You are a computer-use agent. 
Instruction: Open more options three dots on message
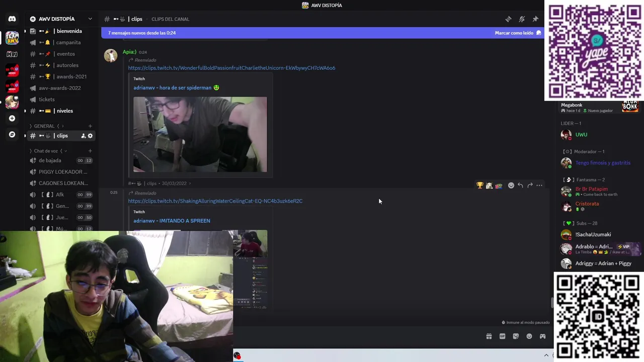(539, 186)
